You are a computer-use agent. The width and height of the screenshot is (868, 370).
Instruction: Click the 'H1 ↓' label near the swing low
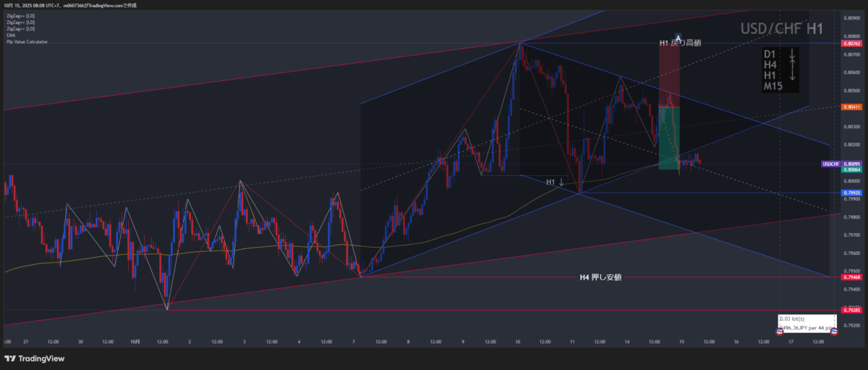tap(555, 182)
